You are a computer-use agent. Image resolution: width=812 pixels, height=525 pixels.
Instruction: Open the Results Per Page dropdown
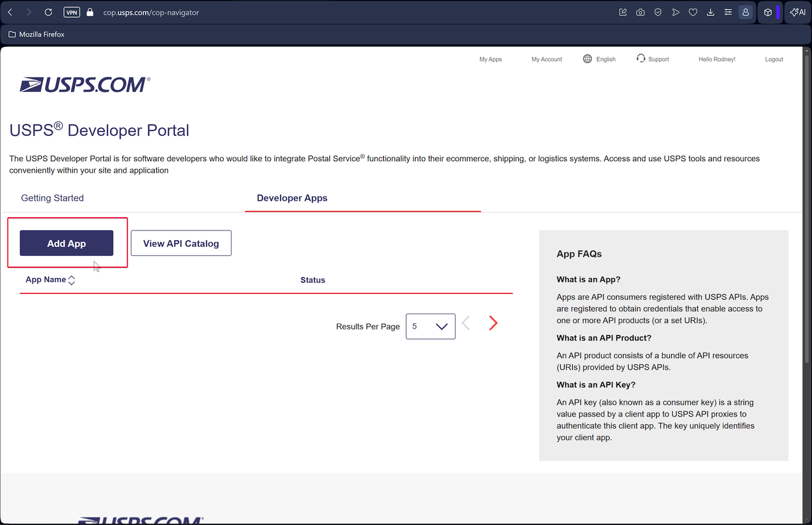click(x=430, y=326)
